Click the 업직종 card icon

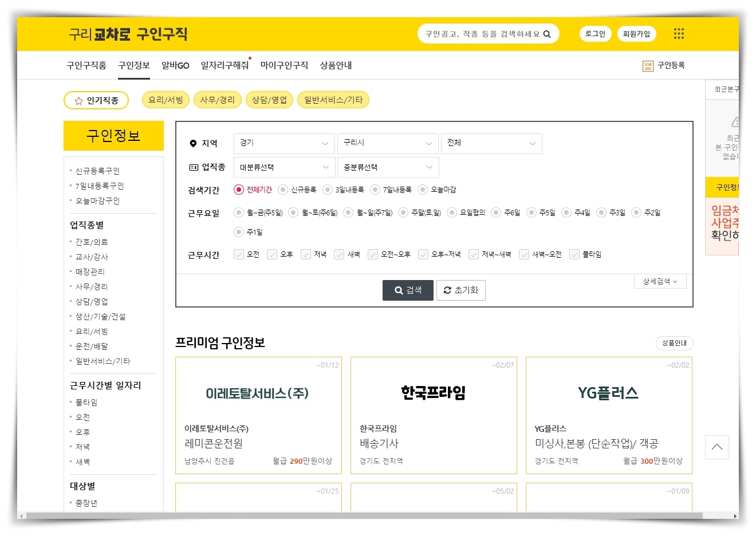click(194, 167)
